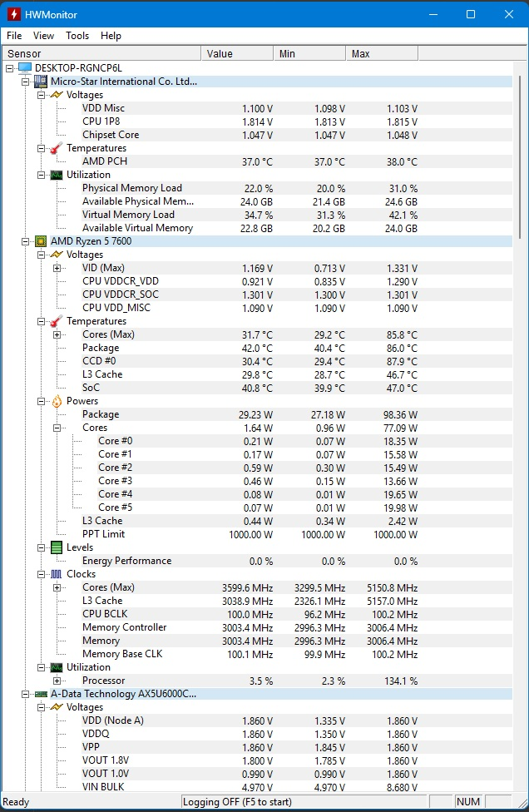Click the Powers flame icon
The width and height of the screenshot is (529, 812).
pyautogui.click(x=57, y=401)
